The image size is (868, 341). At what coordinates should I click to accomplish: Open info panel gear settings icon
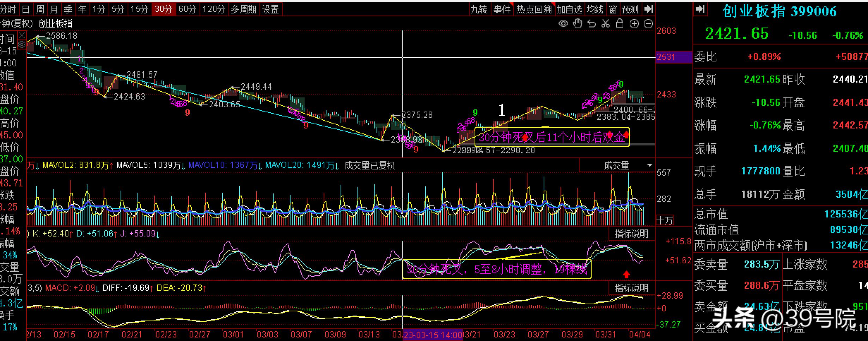(x=22, y=44)
